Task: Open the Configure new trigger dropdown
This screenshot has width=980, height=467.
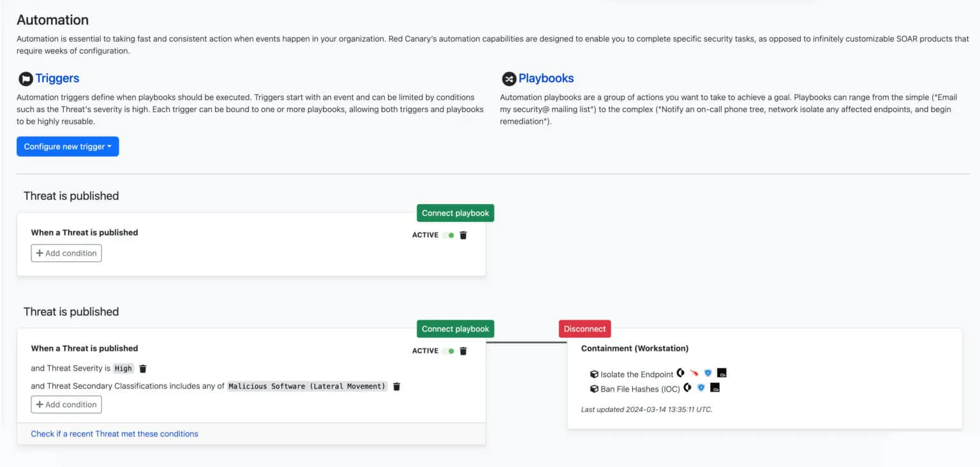Action: pos(68,147)
